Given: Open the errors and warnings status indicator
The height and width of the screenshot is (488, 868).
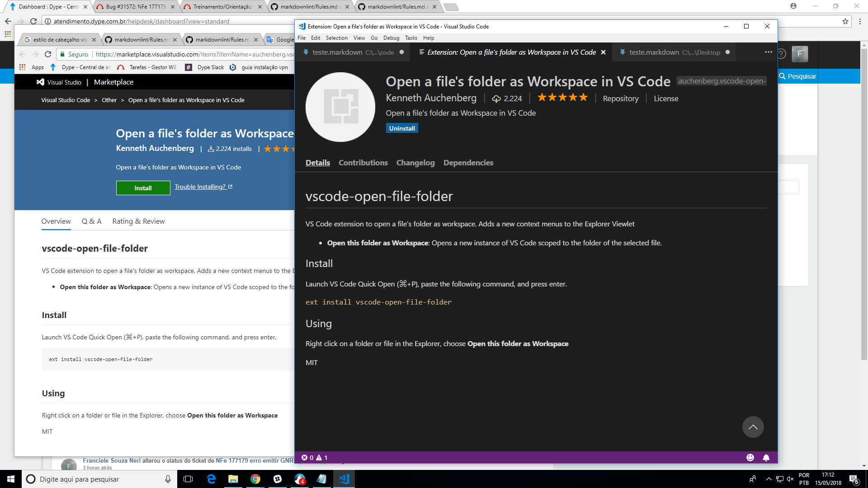Looking at the screenshot, I should (315, 458).
